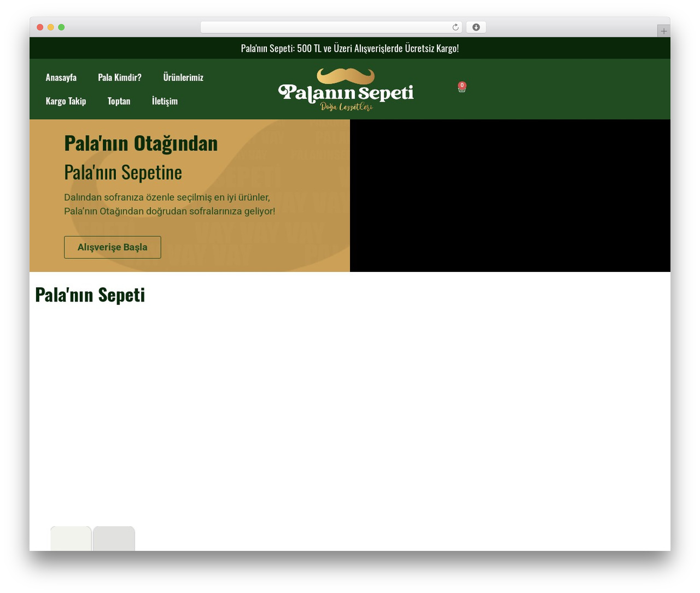This screenshot has height=593, width=700.
Task: Click the Pala'nın Sepetine subheading
Action: point(123,172)
